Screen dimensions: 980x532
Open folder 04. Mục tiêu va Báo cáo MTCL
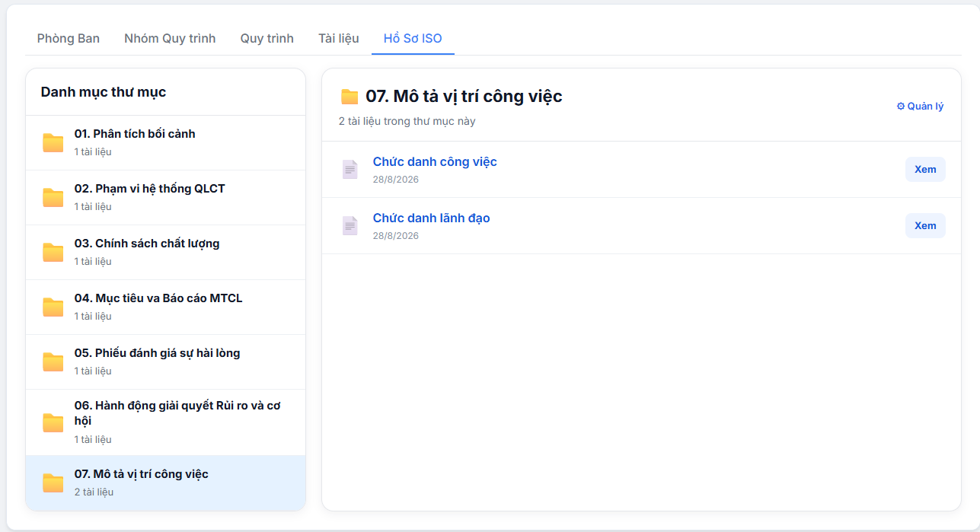pos(165,307)
